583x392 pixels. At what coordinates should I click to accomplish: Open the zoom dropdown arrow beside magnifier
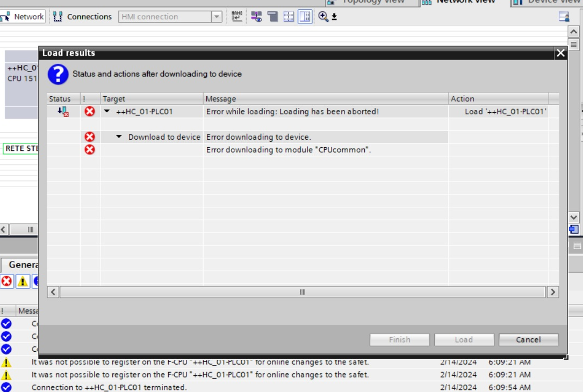point(334,17)
